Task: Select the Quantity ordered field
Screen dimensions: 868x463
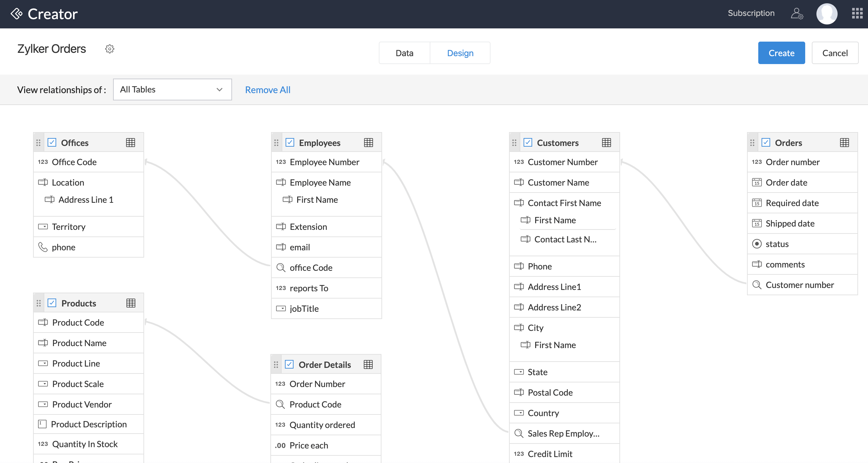Action: (x=326, y=424)
